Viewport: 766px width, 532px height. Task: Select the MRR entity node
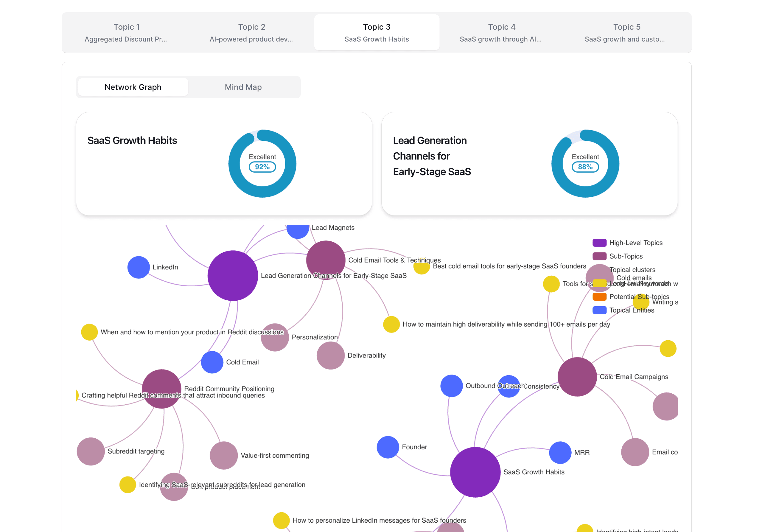point(560,452)
